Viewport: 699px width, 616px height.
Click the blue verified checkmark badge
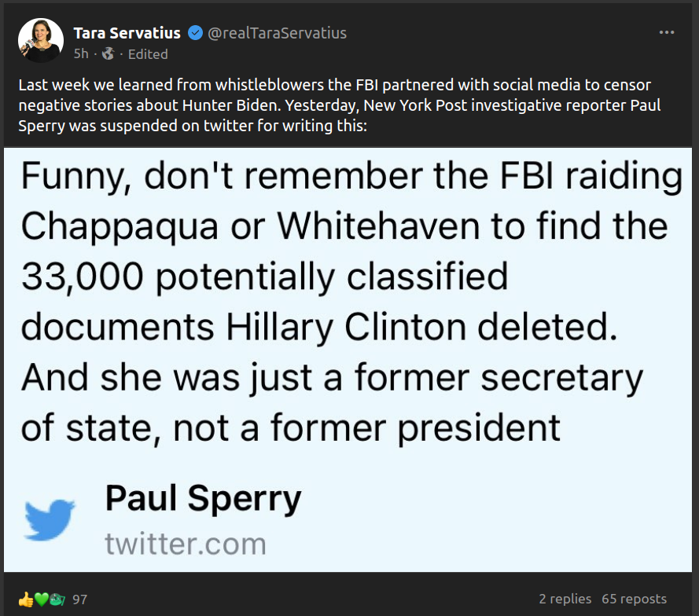click(194, 33)
